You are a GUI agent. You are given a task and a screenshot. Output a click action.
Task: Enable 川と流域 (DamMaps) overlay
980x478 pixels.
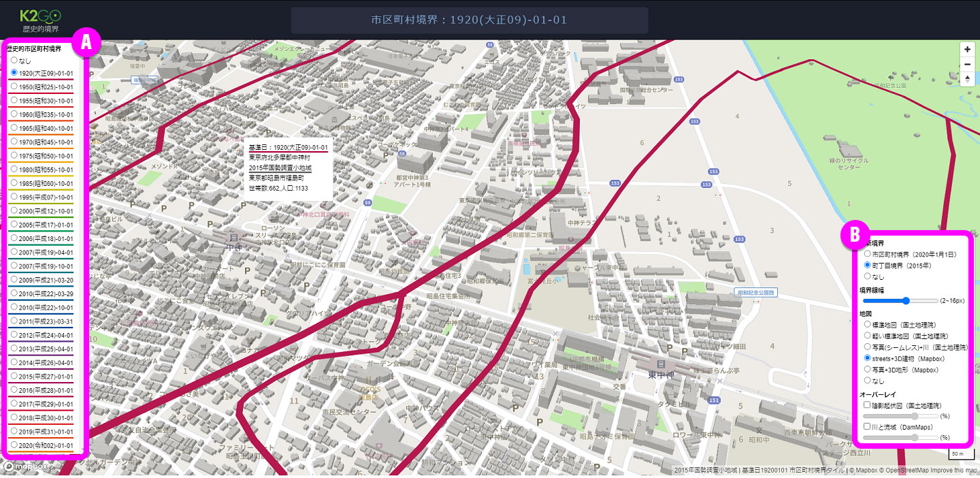867,427
